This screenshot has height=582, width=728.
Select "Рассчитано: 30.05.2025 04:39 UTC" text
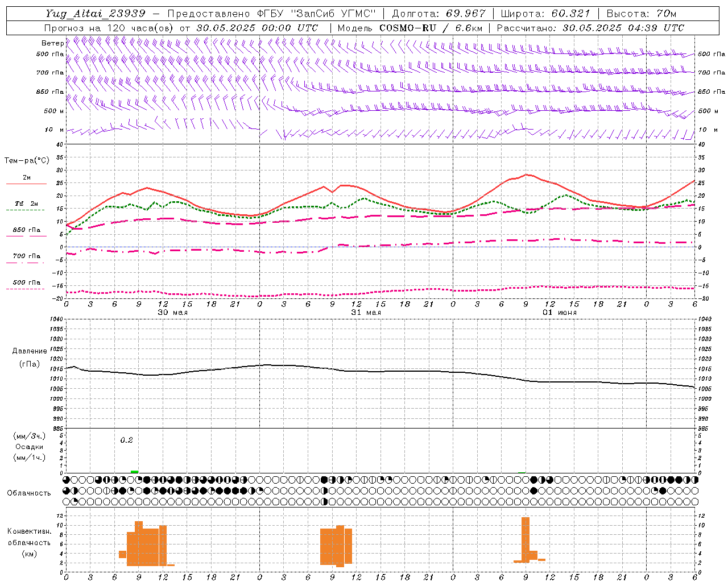point(590,28)
